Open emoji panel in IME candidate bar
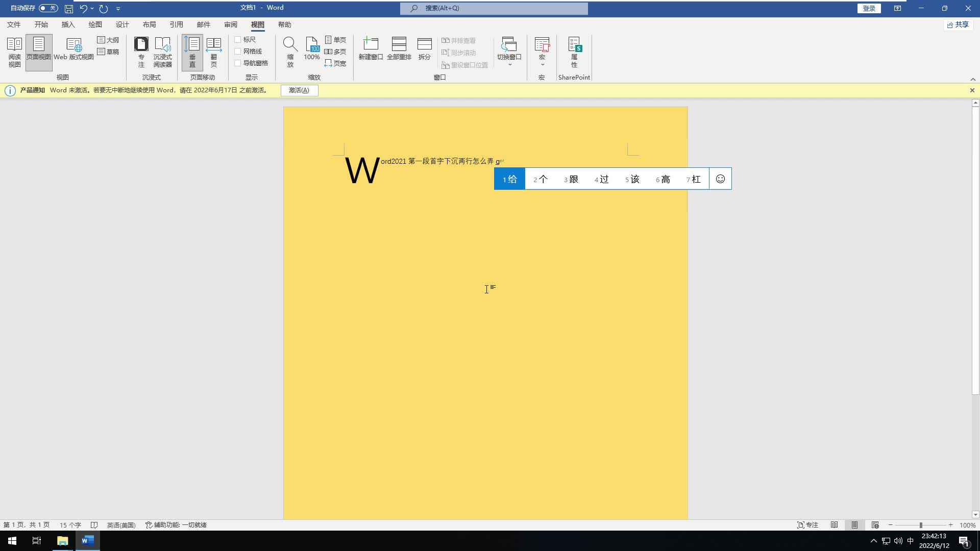 tap(720, 179)
